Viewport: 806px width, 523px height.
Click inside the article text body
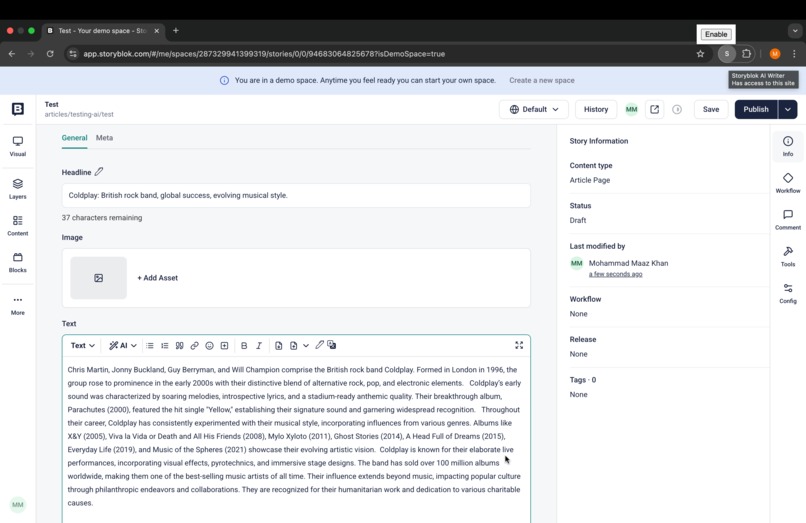pos(295,436)
